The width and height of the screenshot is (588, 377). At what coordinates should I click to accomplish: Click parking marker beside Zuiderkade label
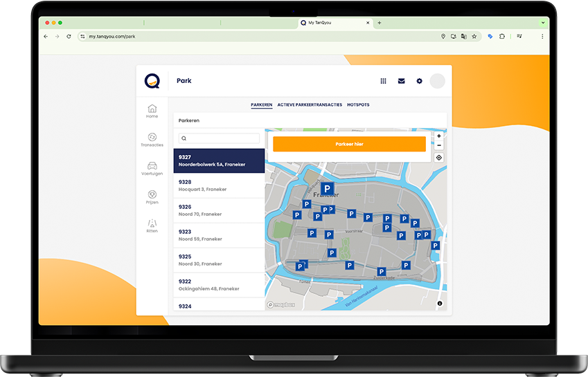coord(382,272)
